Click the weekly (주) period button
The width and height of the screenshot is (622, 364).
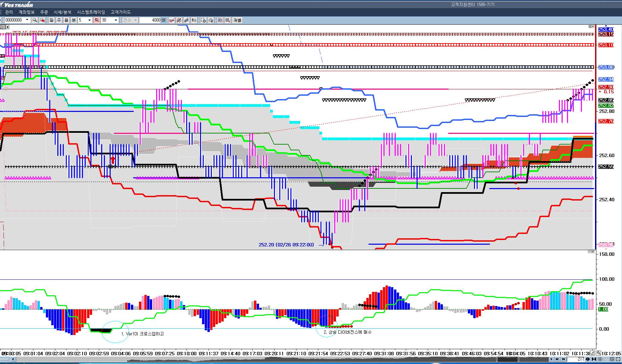[x=59, y=20]
